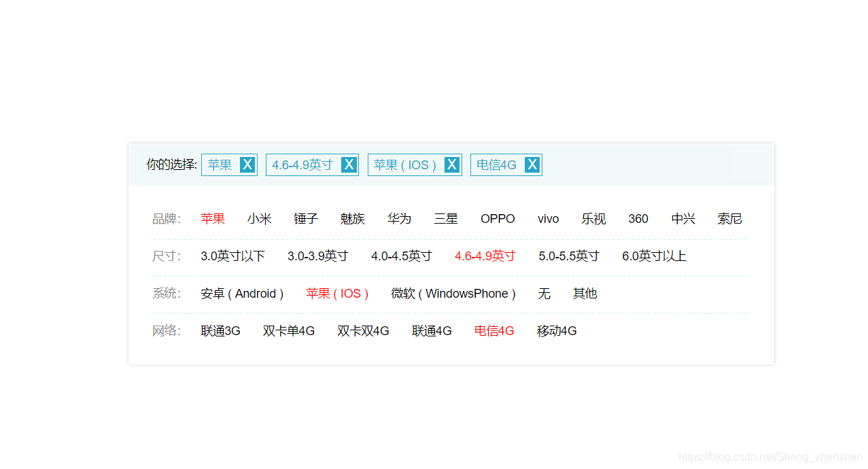The height and width of the screenshot is (469, 868).
Task: Choose 无 in the system row
Action: pos(544,294)
